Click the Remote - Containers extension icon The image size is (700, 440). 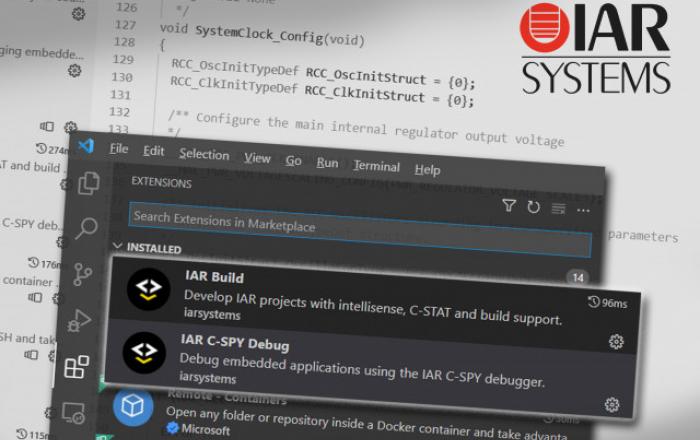tap(133, 408)
